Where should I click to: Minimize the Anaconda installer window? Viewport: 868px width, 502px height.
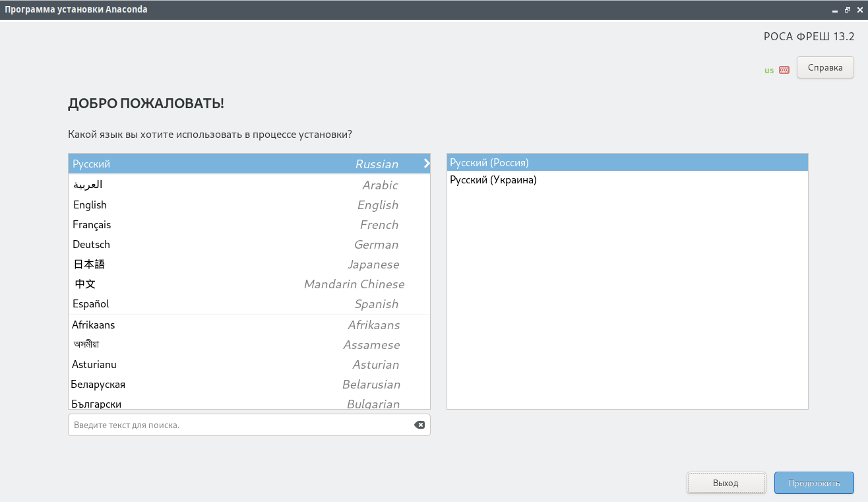pyautogui.click(x=835, y=10)
